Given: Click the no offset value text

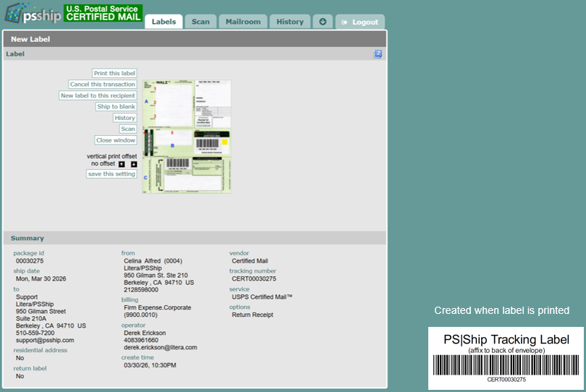Looking at the screenshot, I should pos(103,163).
